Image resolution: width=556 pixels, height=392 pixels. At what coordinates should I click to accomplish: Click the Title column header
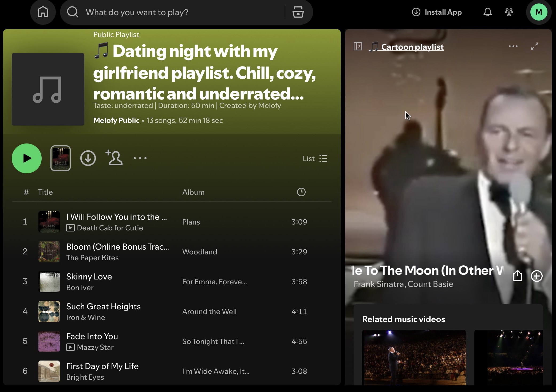pyautogui.click(x=45, y=192)
